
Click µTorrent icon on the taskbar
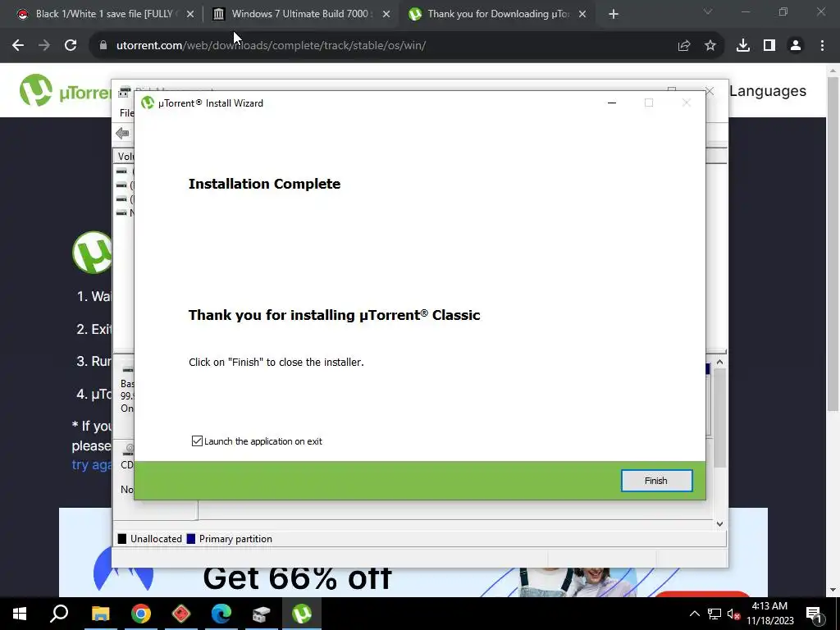point(302,614)
